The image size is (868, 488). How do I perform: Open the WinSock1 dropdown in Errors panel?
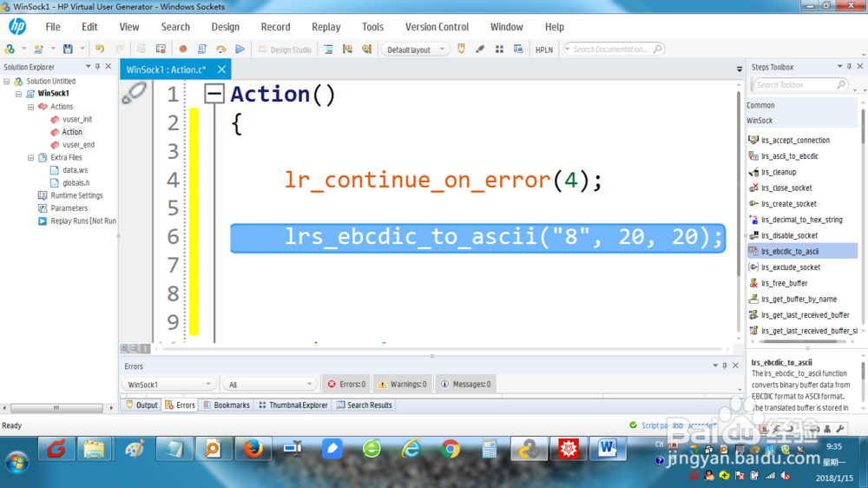[169, 385]
